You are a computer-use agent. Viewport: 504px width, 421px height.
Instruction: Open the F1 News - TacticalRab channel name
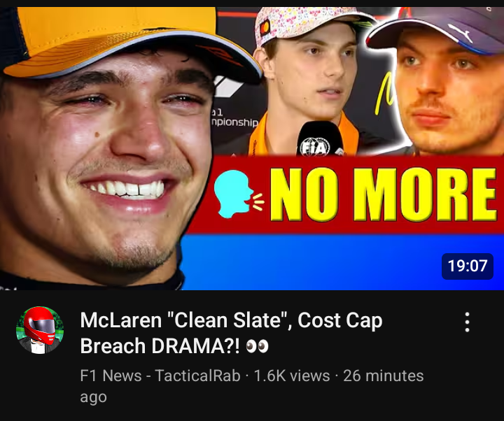click(x=160, y=376)
